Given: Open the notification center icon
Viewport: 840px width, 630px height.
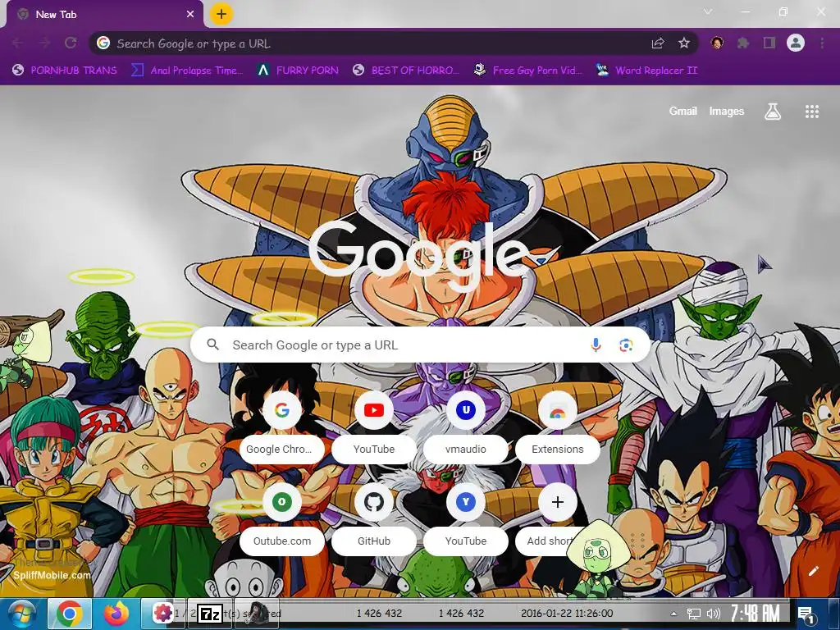Looking at the screenshot, I should click(806, 614).
